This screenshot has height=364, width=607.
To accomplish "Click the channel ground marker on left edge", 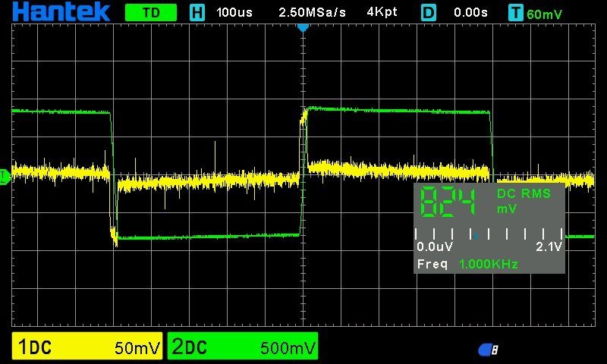I will click(x=5, y=176).
